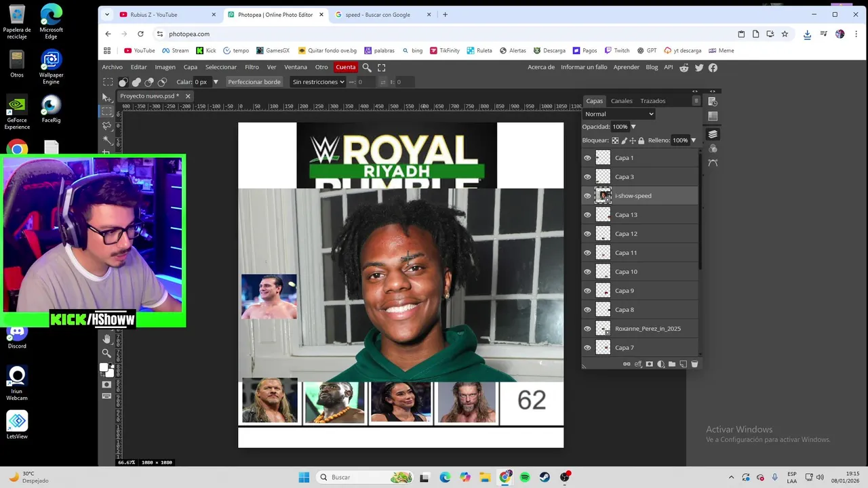Choose New Selection mode icon

pyautogui.click(x=123, y=82)
